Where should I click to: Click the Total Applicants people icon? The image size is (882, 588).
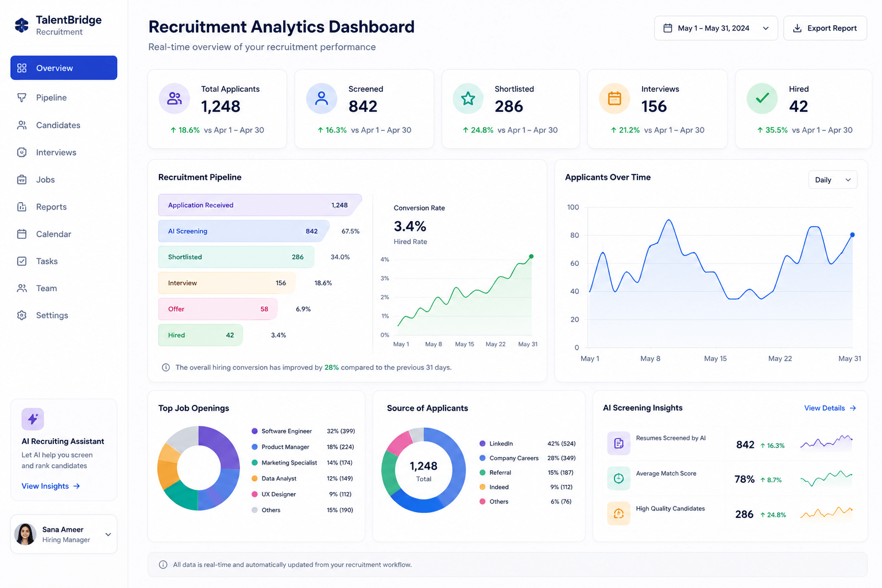(175, 98)
